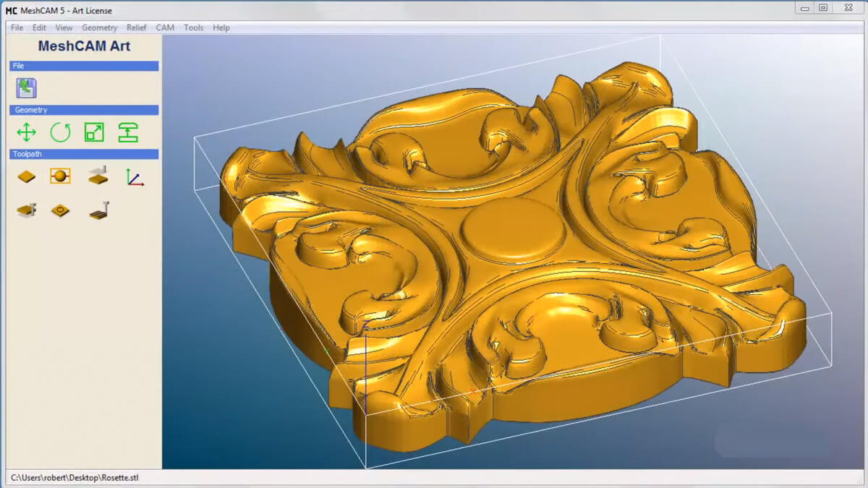Image resolution: width=868 pixels, height=488 pixels.
Task: Click the flat gold block Define Stock icon
Action: (26, 176)
